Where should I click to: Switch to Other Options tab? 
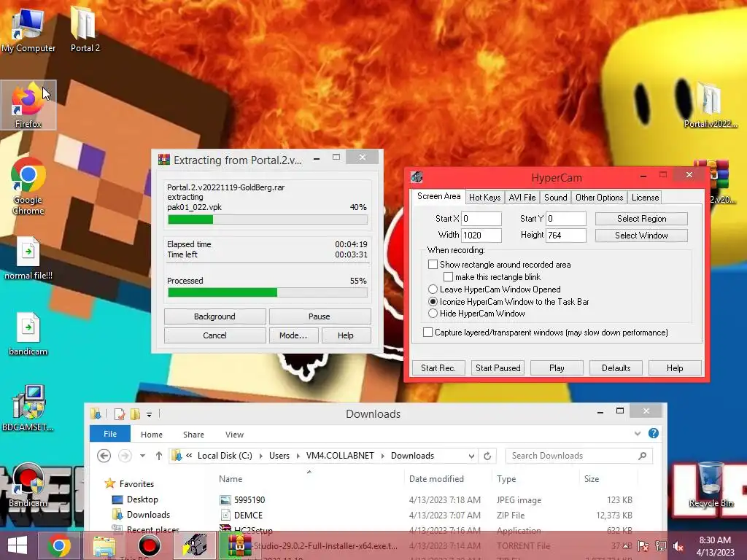point(599,198)
